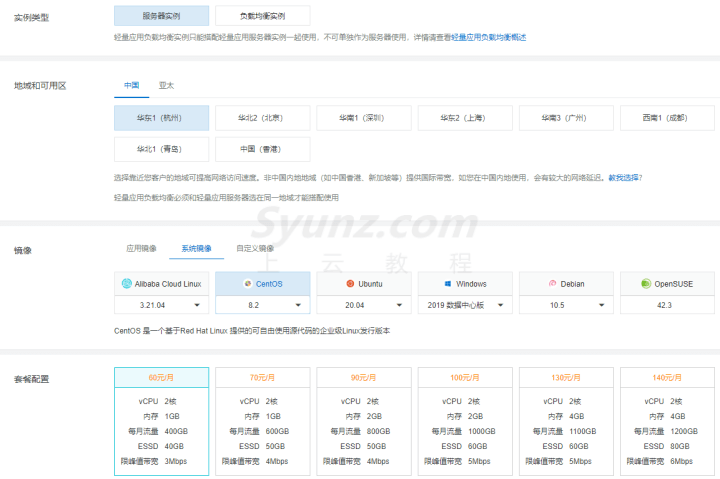Choose region 华东1 (杭州)
This screenshot has height=479, width=720.
point(162,118)
